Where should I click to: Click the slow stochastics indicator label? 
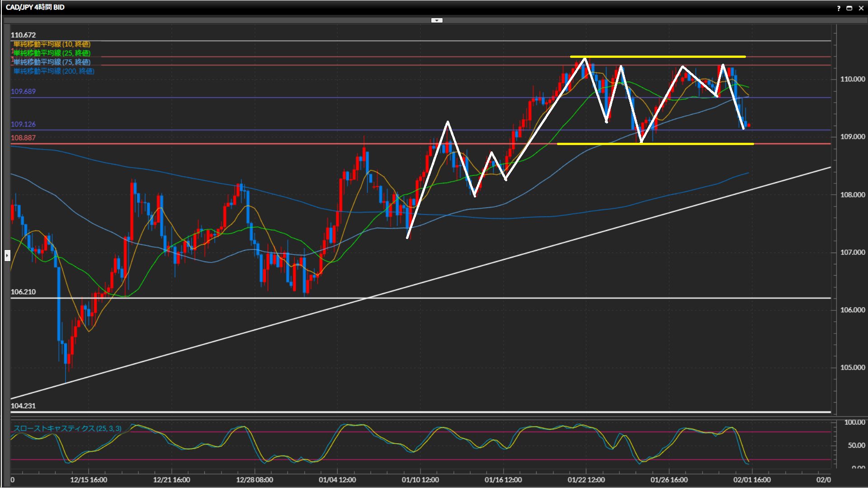click(x=67, y=428)
